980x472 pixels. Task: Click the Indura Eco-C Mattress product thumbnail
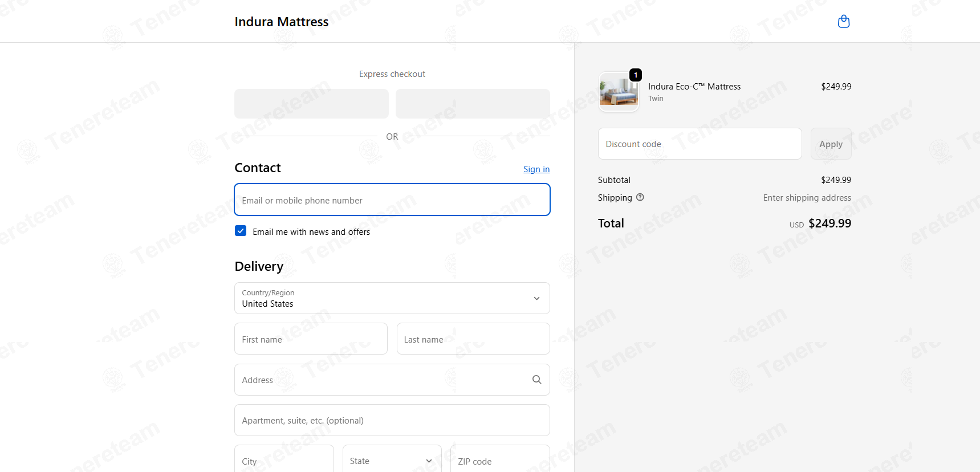[619, 92]
